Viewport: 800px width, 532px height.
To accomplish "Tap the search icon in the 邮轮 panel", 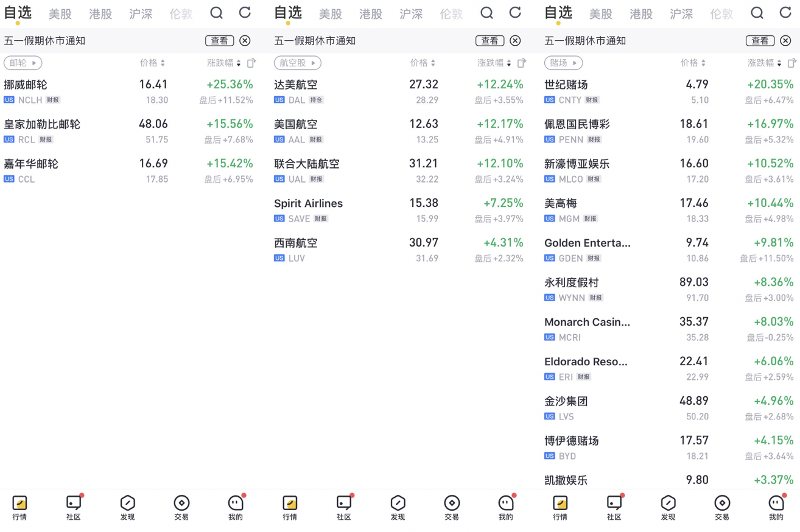I will (x=216, y=13).
